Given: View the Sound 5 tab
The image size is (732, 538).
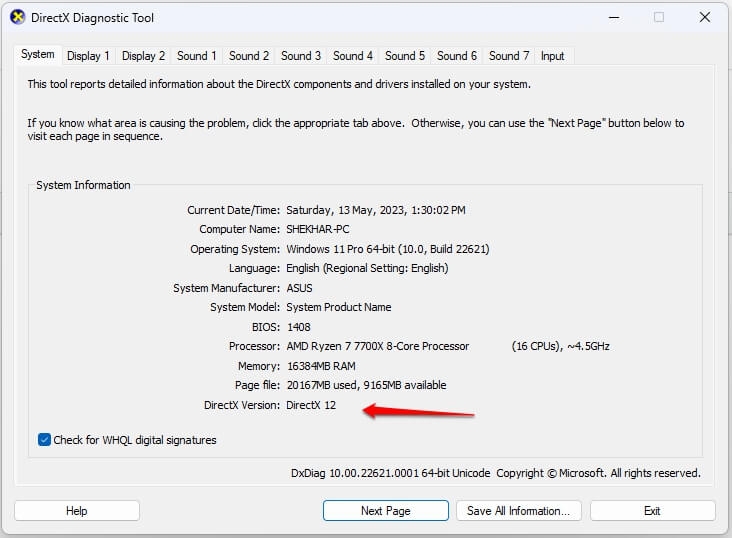Looking at the screenshot, I should [405, 56].
